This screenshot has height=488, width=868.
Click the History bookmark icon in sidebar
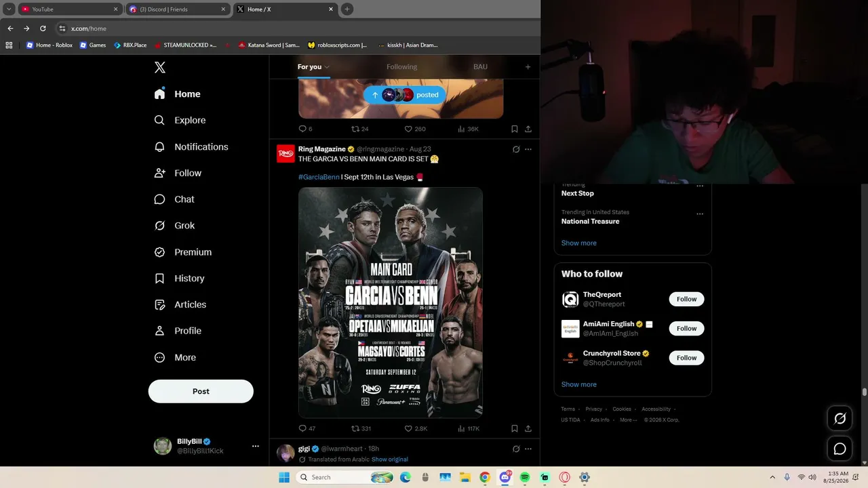pos(159,278)
